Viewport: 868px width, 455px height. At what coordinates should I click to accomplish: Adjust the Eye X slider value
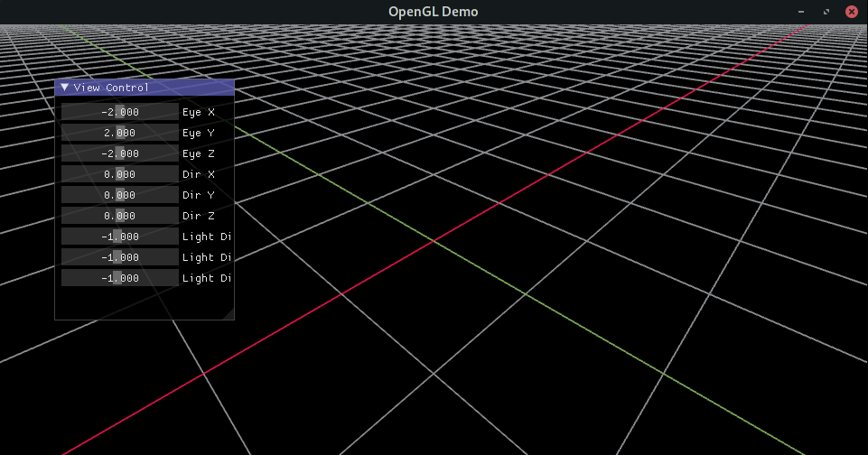click(x=120, y=112)
